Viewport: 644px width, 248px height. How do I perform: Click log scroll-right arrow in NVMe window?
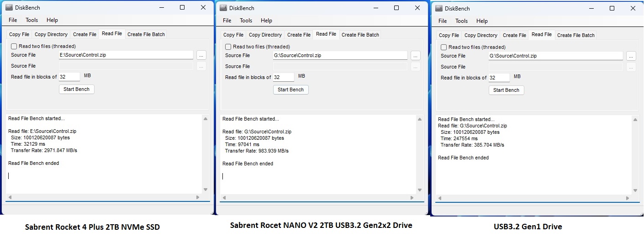(x=198, y=197)
